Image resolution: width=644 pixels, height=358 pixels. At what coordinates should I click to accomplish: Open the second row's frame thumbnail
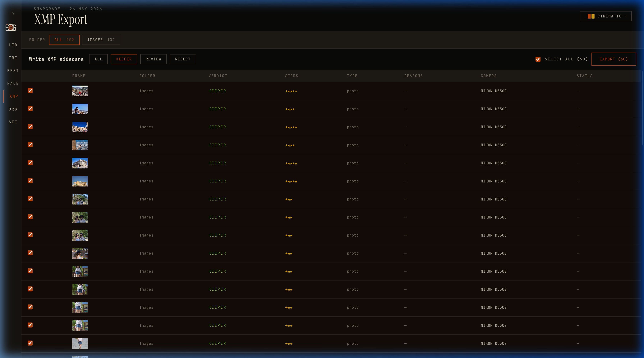pyautogui.click(x=80, y=109)
